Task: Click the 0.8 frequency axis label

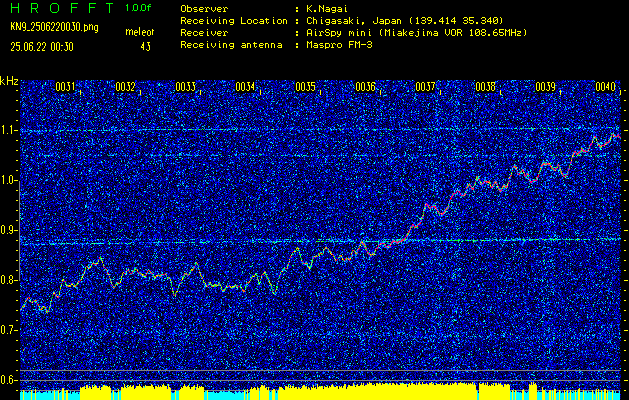Action: pyautogui.click(x=8, y=280)
